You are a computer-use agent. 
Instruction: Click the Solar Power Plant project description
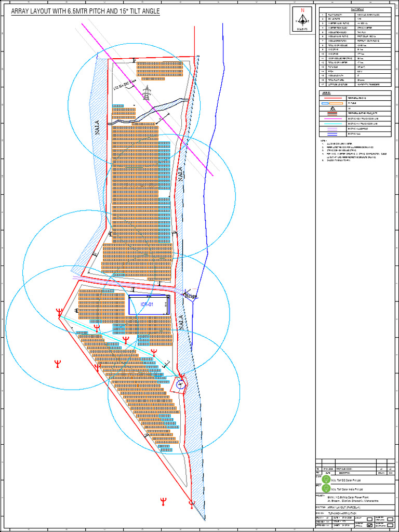click(x=353, y=500)
